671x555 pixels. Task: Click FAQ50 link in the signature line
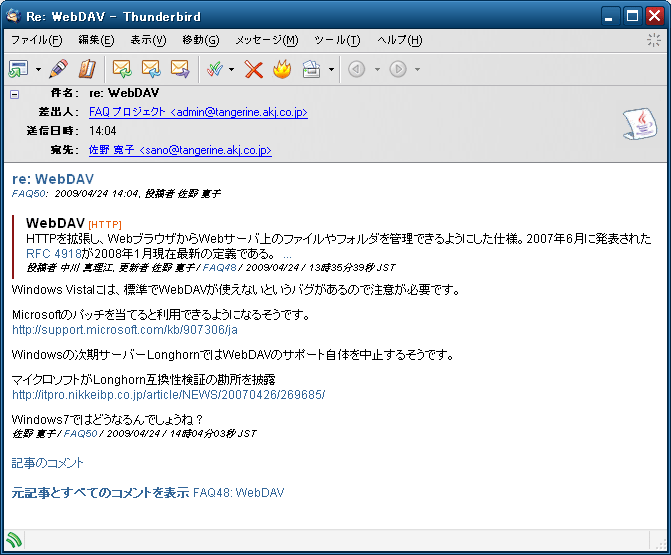pyautogui.click(x=80, y=433)
